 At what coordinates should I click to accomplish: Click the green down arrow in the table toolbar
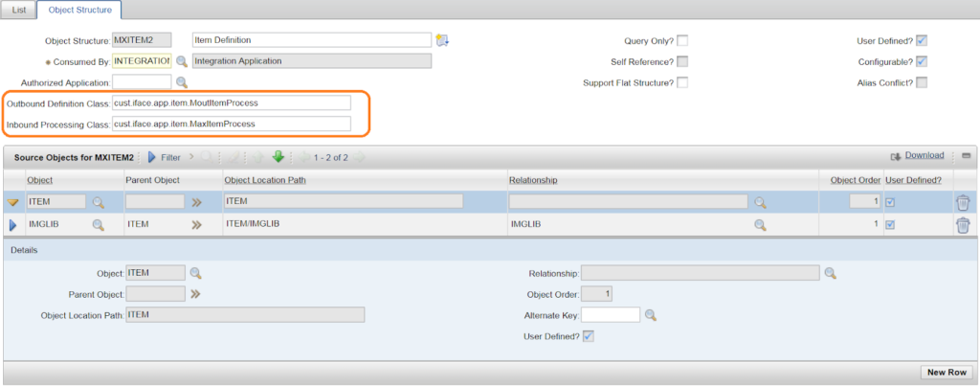point(278,157)
